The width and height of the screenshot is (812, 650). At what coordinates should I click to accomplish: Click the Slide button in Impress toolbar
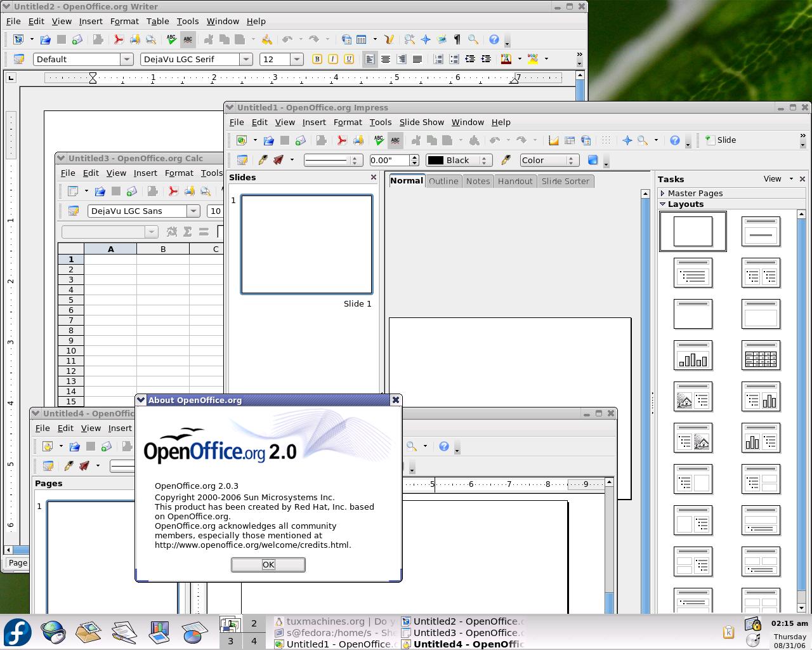721,140
